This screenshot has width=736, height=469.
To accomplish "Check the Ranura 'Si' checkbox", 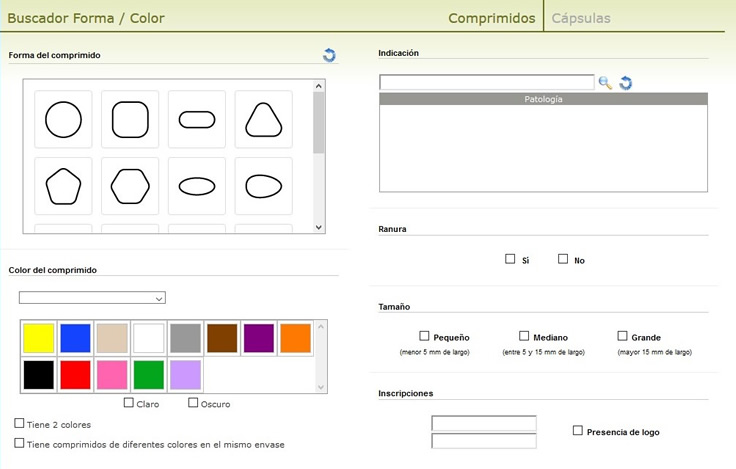I will [510, 259].
